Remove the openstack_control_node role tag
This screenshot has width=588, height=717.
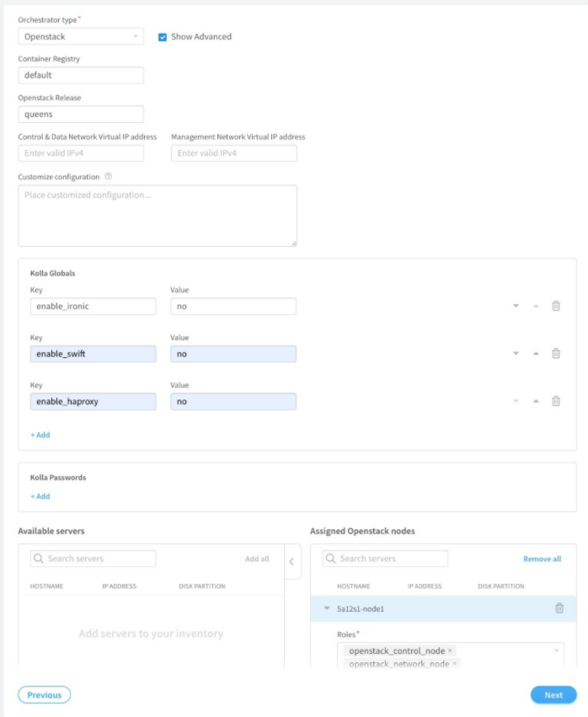(x=450, y=650)
